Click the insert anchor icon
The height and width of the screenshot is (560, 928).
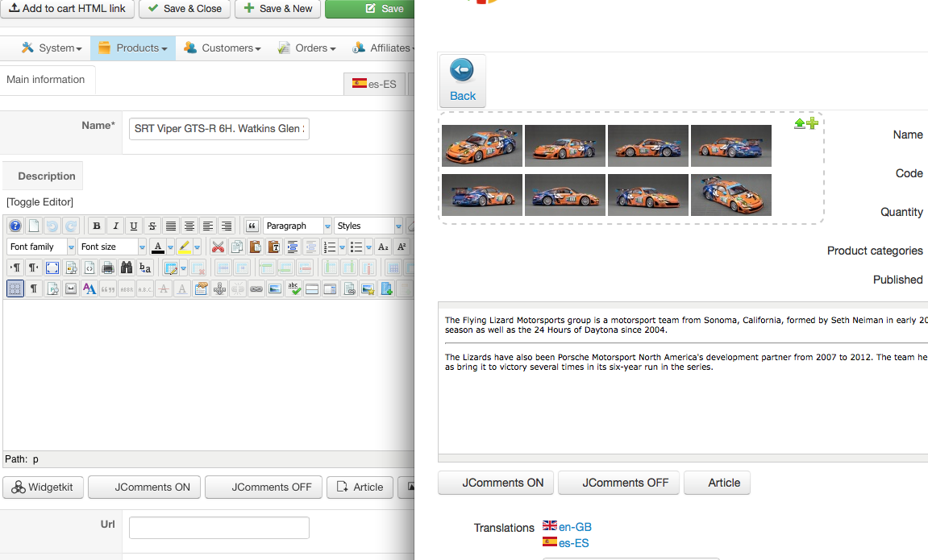[x=219, y=288]
